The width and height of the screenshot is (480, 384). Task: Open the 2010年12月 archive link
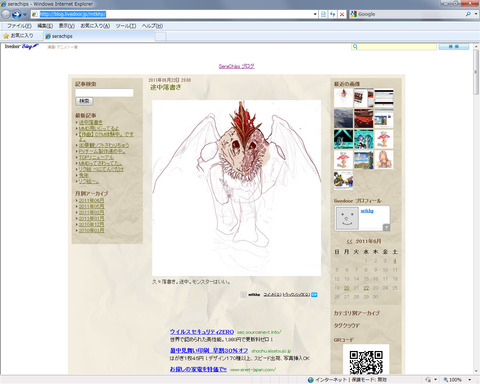click(x=91, y=224)
